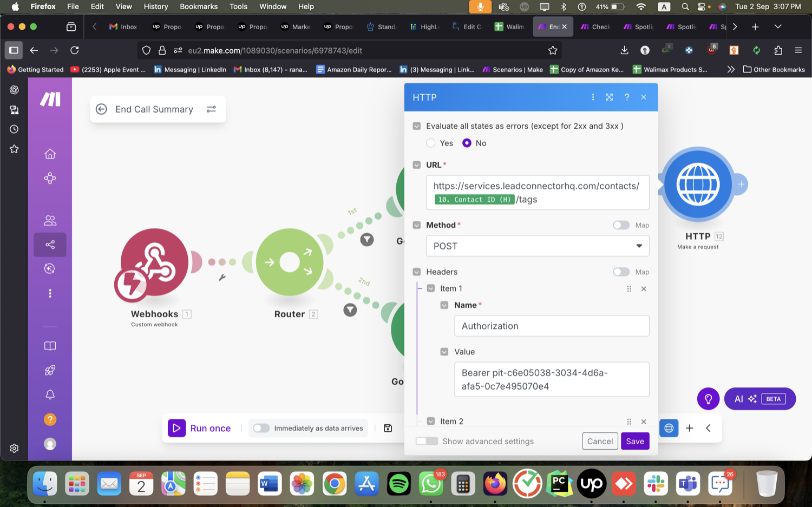
Task: Open the filter on the 1st route
Action: [367, 239]
